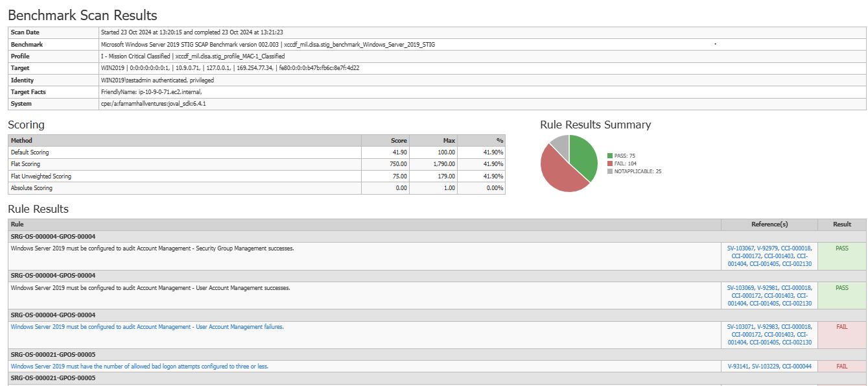This screenshot has height=386, width=868.
Task: Open reference V-92981
Action: click(768, 287)
